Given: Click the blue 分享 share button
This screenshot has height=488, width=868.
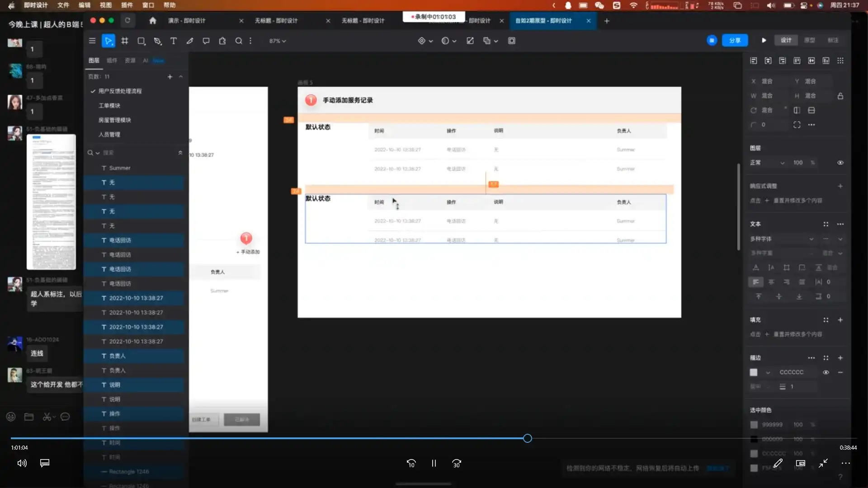Looking at the screenshot, I should tap(735, 40).
